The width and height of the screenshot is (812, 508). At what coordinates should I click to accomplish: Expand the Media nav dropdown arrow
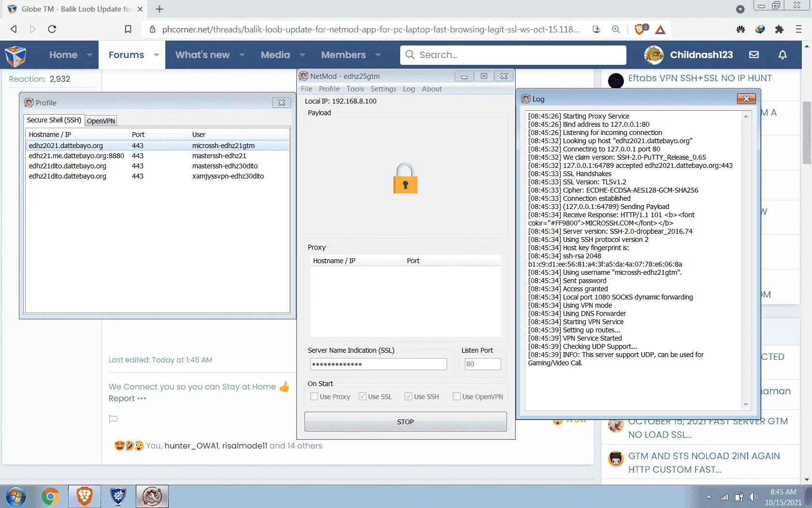coord(302,55)
